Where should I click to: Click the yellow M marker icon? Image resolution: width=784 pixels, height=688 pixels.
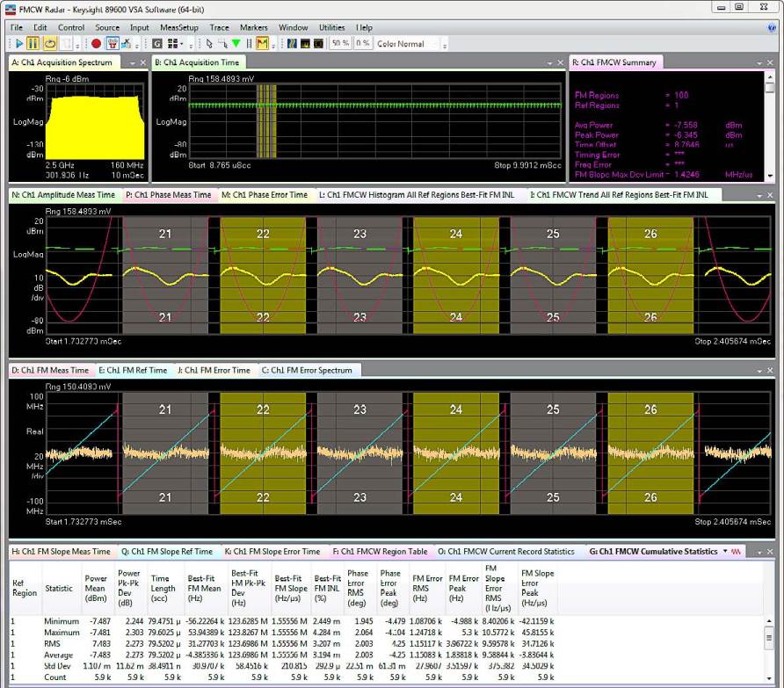(x=262, y=44)
